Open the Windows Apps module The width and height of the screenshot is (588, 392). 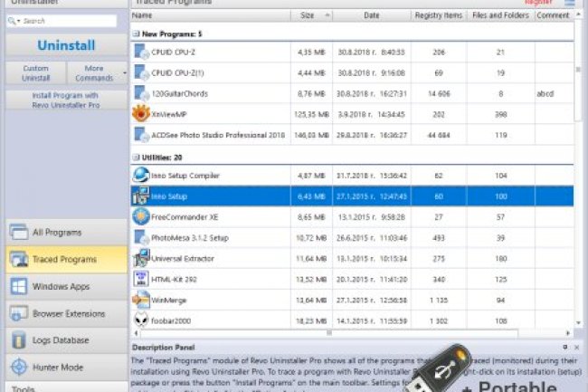(63, 286)
